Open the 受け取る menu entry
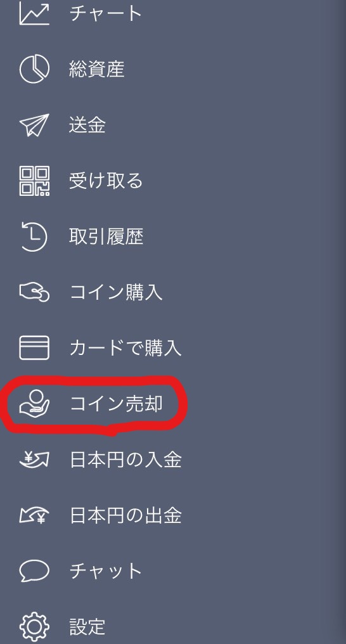The image size is (346, 644). (106, 181)
